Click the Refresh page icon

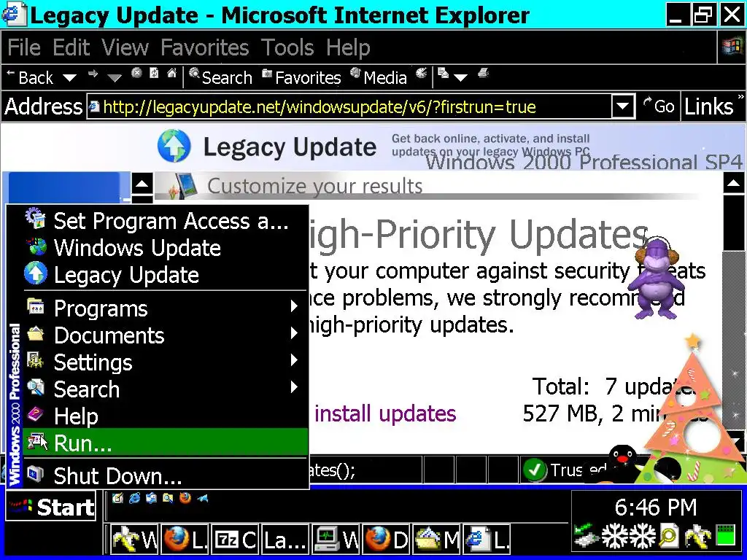[155, 74]
